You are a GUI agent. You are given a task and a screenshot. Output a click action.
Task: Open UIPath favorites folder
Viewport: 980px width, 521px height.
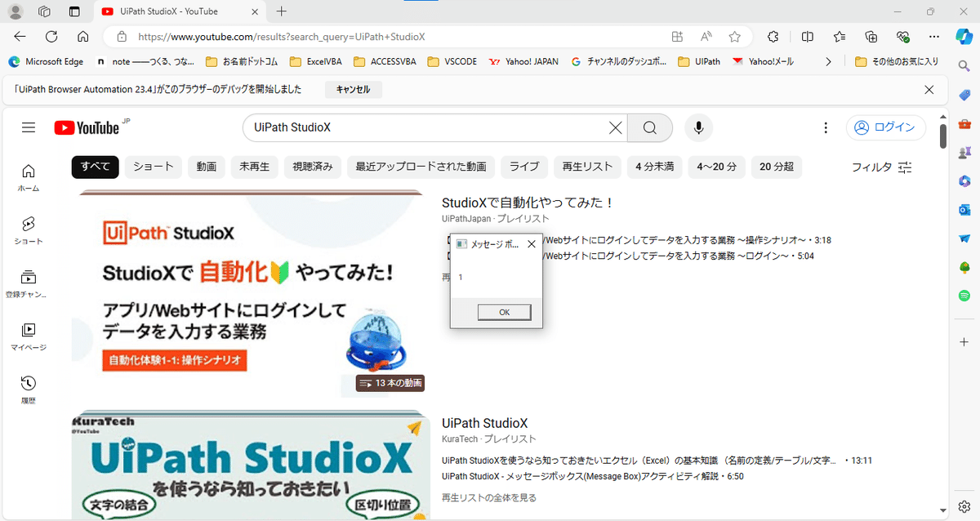pyautogui.click(x=699, y=61)
